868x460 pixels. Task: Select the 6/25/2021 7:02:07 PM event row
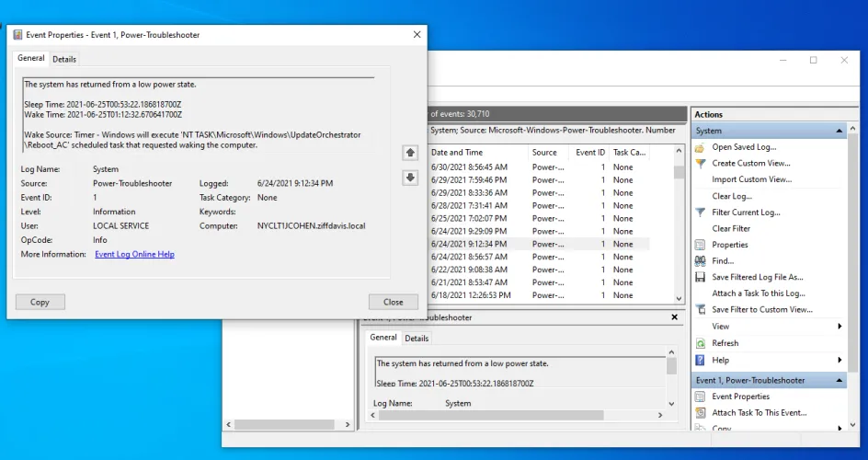(x=468, y=219)
